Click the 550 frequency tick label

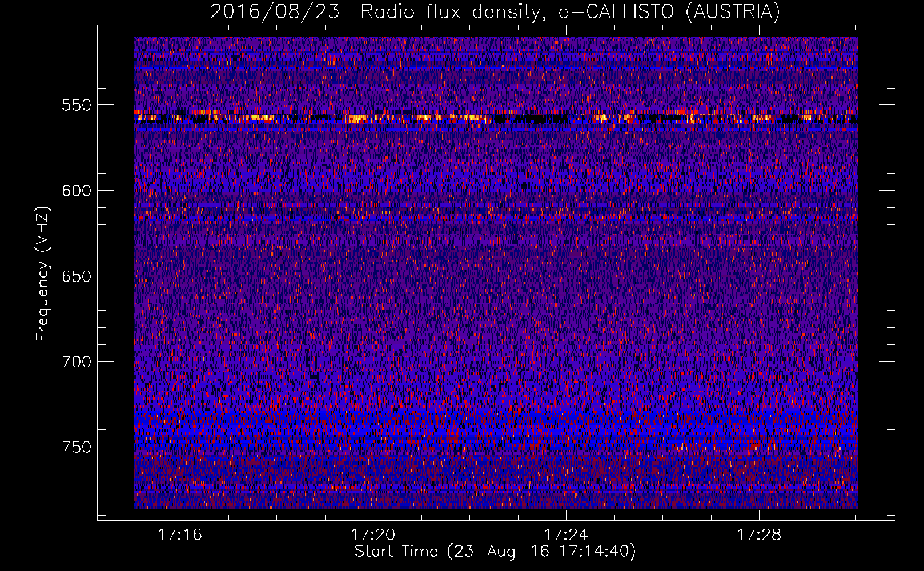point(77,105)
